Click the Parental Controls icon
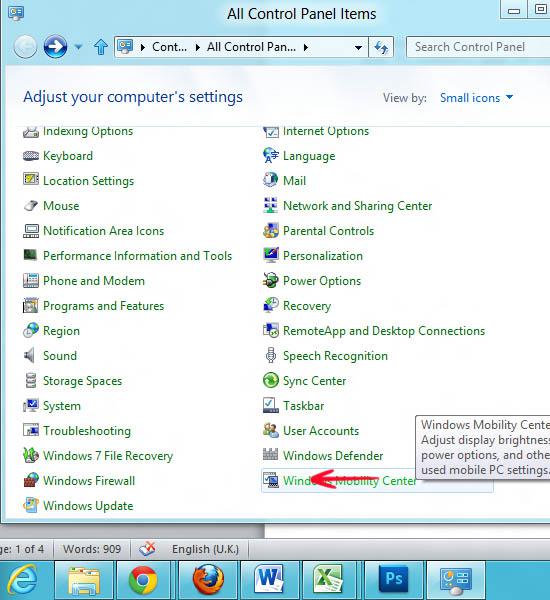This screenshot has height=600, width=550. click(x=271, y=230)
